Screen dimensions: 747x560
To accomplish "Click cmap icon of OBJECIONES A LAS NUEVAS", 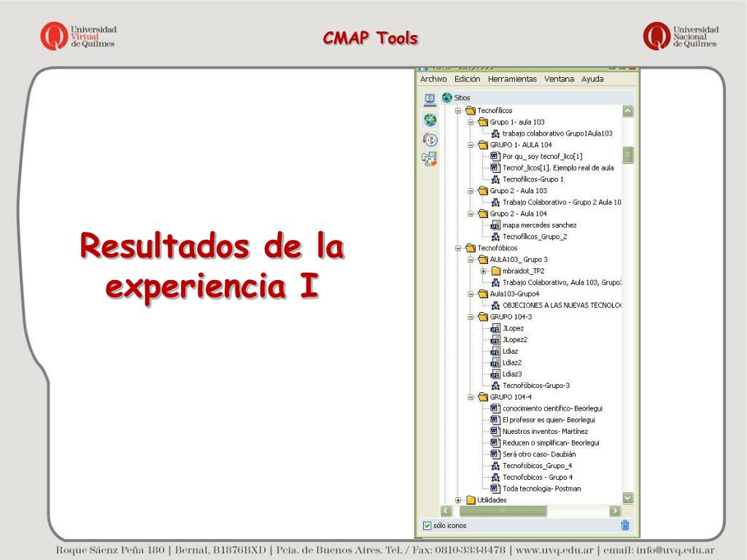I will 495,306.
